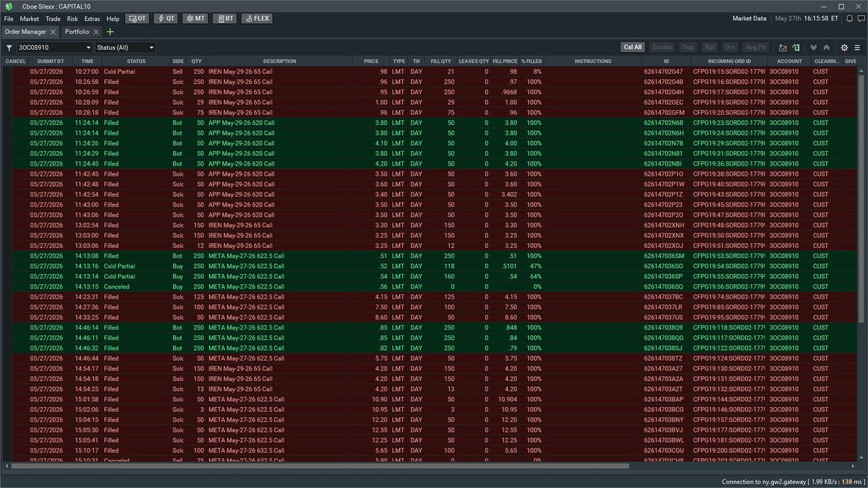868x488 pixels.
Task: Open the MT ticket button
Action: [194, 18]
